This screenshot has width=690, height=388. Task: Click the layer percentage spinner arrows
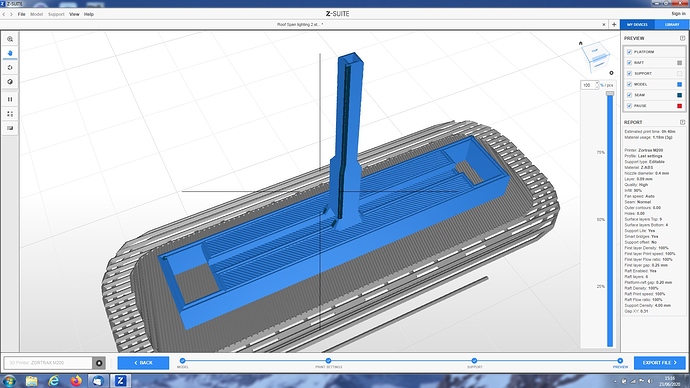(597, 85)
